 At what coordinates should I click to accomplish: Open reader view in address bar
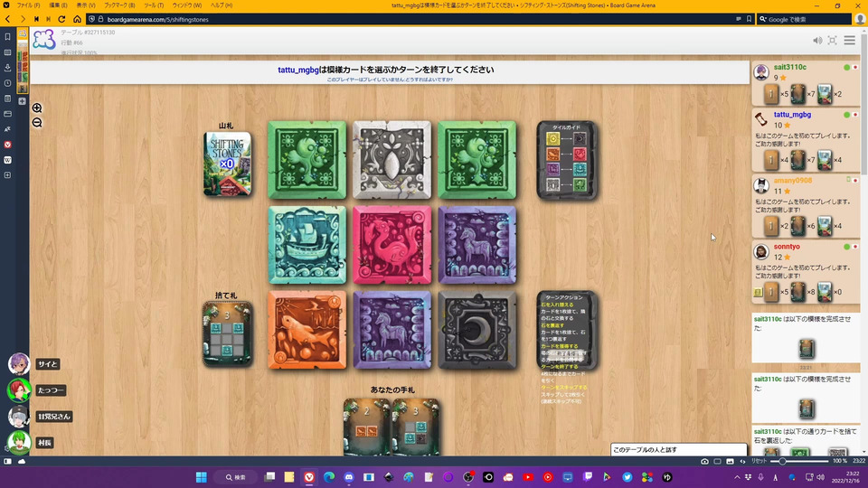739,19
